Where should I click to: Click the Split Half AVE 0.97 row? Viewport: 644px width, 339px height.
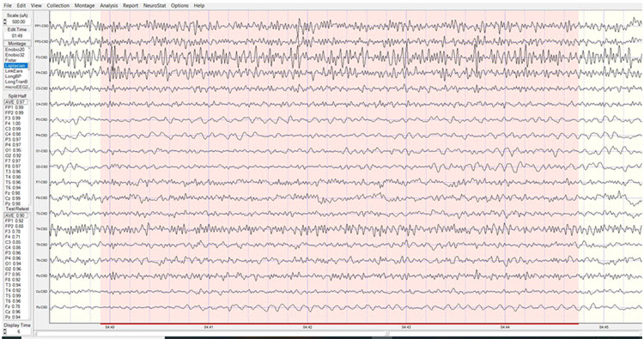pyautogui.click(x=15, y=102)
